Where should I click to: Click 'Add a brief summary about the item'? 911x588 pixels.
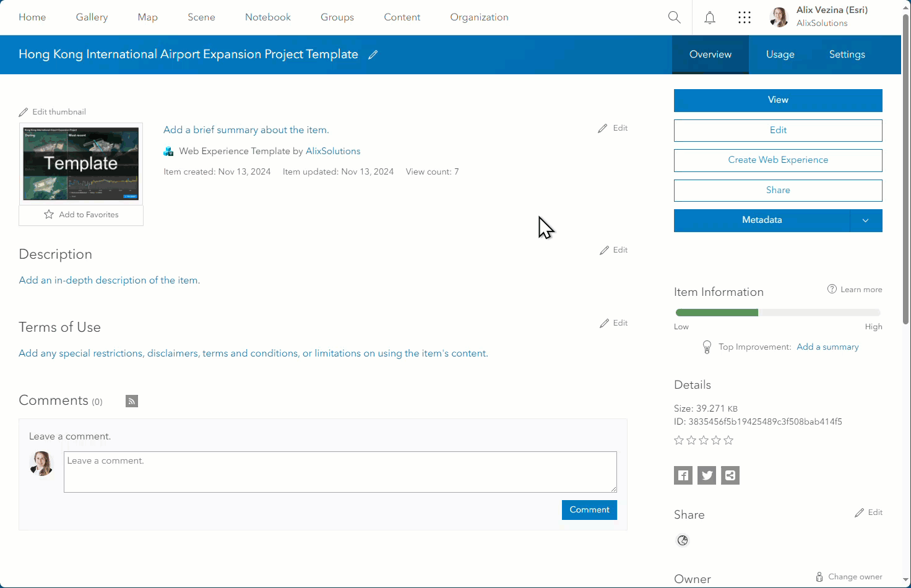pyautogui.click(x=246, y=130)
